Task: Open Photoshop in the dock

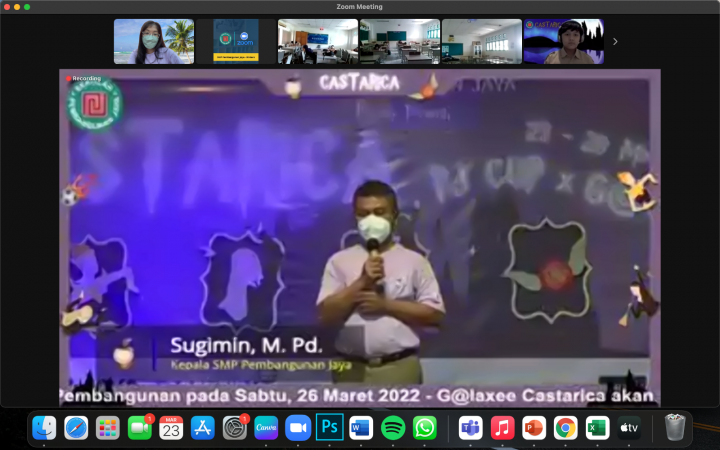Action: pyautogui.click(x=329, y=428)
